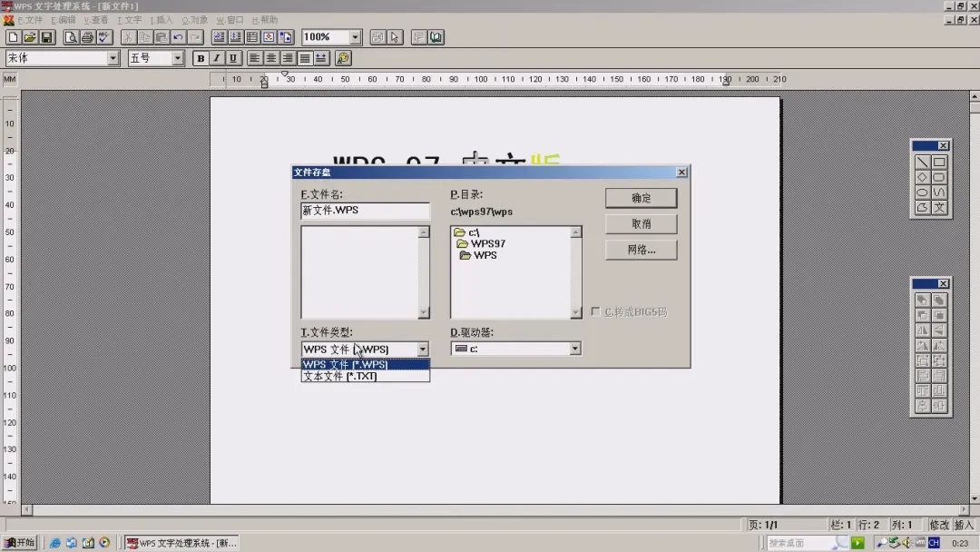This screenshot has width=980, height=552.
Task: Set left text alignment
Action: (254, 58)
